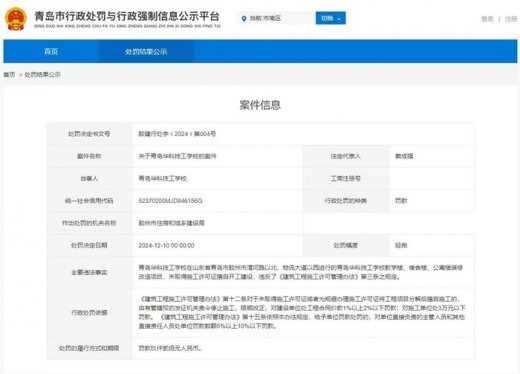
Task: Select the document number containing (2024) 第004号
Action: pyautogui.click(x=177, y=134)
